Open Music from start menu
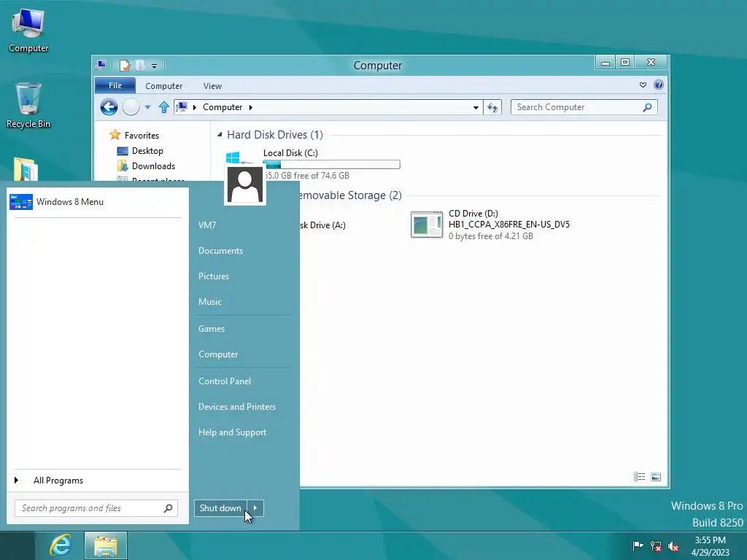 (209, 301)
